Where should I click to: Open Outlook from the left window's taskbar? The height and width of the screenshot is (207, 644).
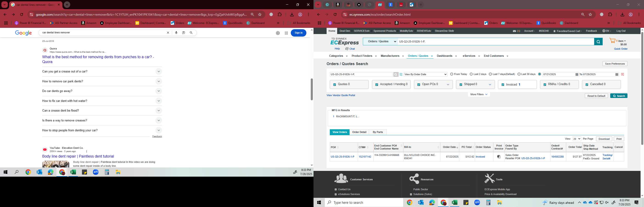pyautogui.click(x=39, y=172)
